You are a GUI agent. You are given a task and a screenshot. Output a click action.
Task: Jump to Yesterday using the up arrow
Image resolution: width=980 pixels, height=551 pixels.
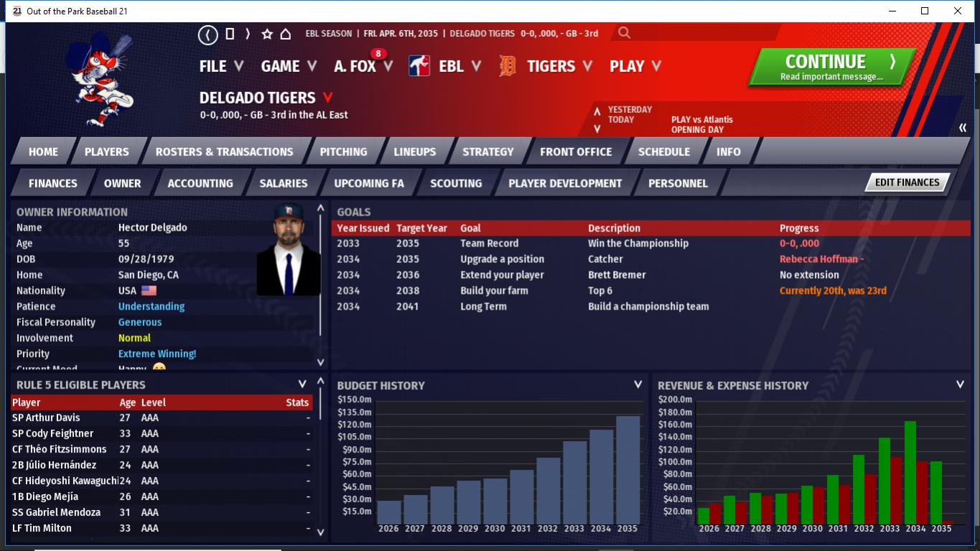click(597, 111)
